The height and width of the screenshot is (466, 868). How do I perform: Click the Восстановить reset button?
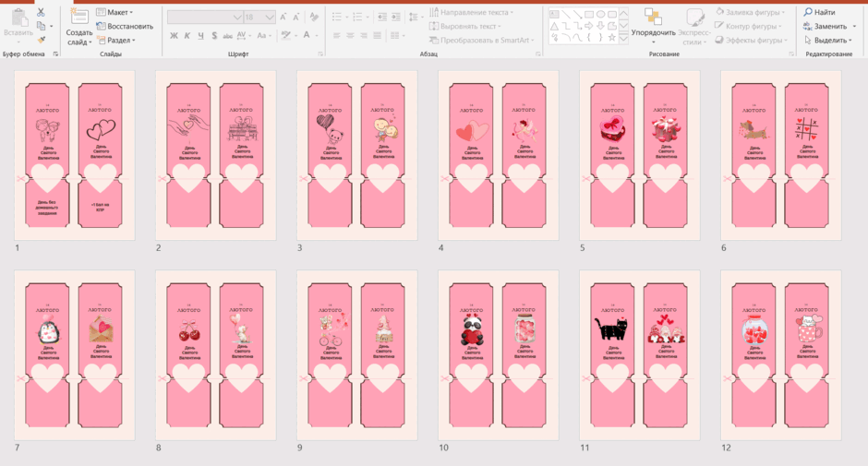(125, 26)
